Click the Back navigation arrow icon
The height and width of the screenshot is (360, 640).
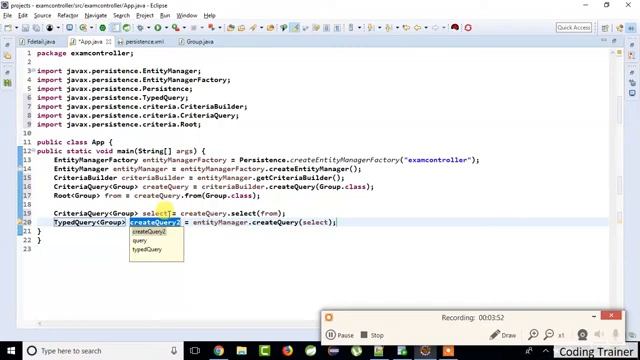click(417, 28)
